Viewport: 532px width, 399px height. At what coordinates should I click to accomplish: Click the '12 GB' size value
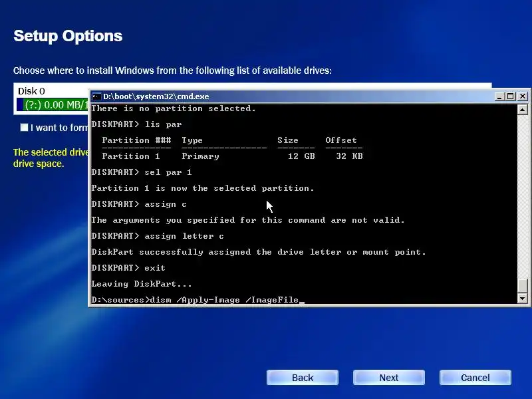(301, 156)
